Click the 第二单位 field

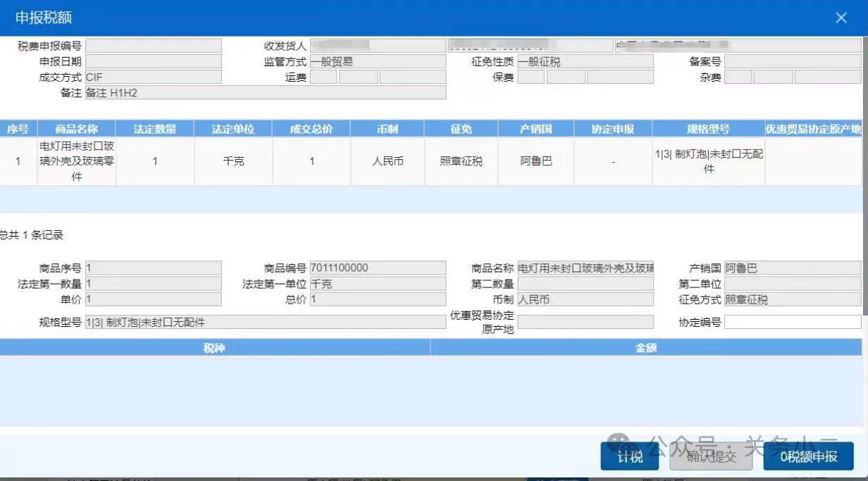(x=793, y=284)
